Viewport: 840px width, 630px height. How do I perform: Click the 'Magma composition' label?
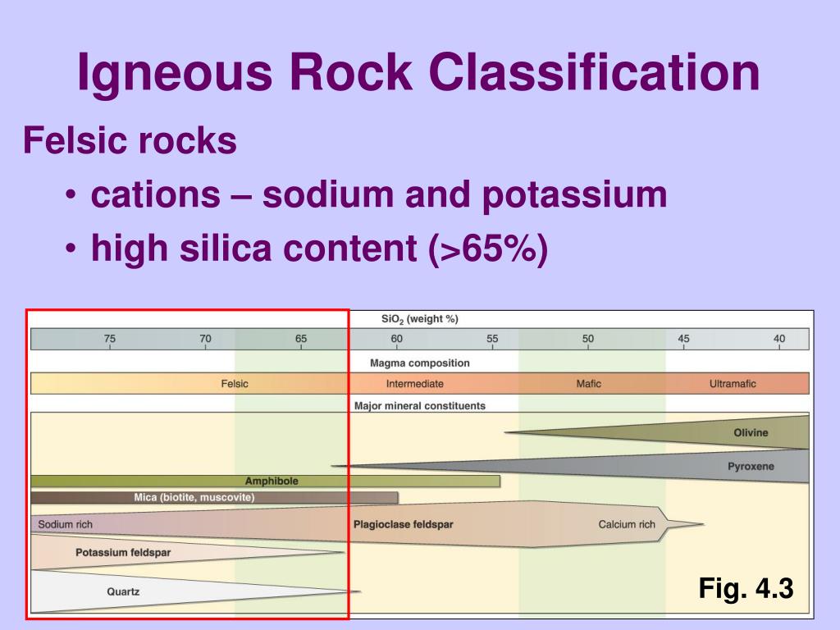click(x=419, y=363)
